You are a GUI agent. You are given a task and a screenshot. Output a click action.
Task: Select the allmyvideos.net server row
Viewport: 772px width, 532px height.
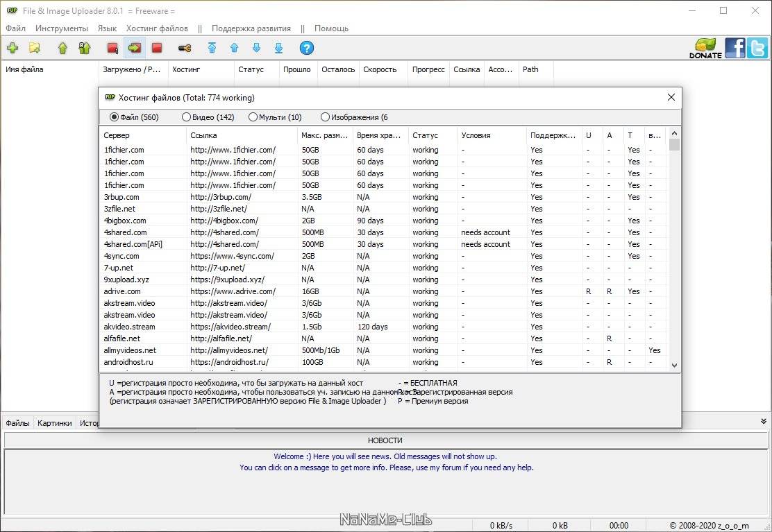tap(384, 350)
